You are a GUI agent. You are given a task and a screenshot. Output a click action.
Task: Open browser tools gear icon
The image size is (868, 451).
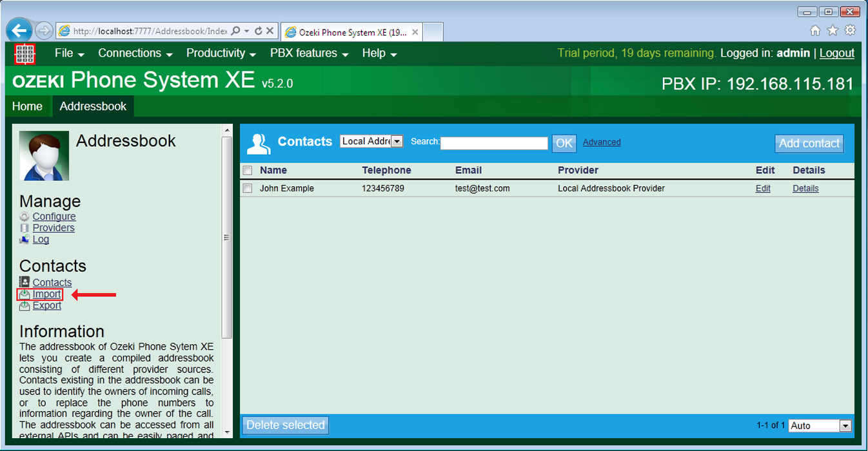850,30
